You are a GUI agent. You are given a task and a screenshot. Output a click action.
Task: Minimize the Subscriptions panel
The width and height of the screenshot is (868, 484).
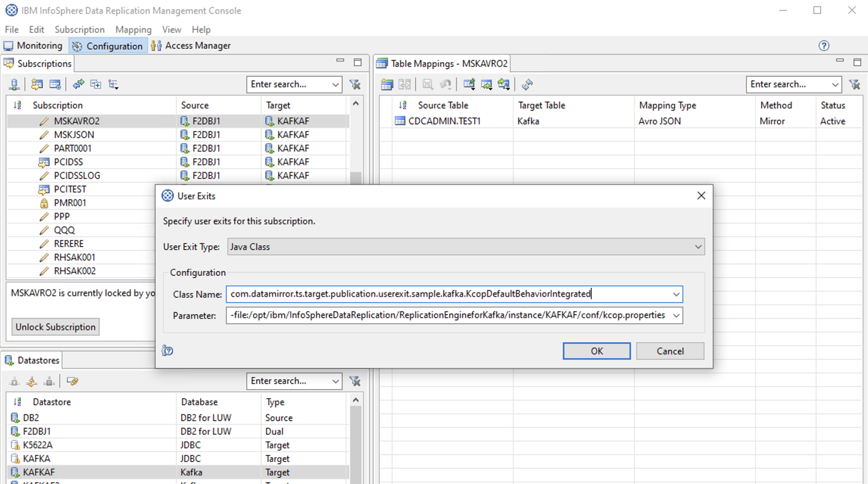click(x=340, y=61)
